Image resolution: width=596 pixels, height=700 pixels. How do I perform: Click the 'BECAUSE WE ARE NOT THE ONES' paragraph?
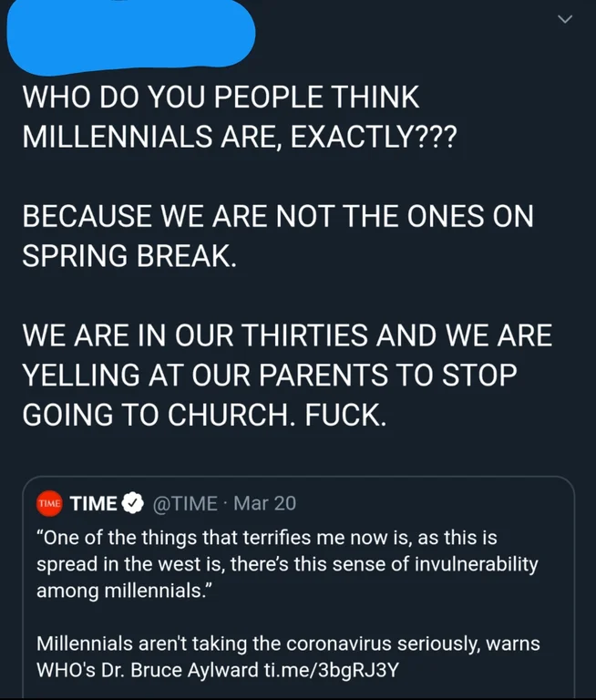[x=278, y=236]
